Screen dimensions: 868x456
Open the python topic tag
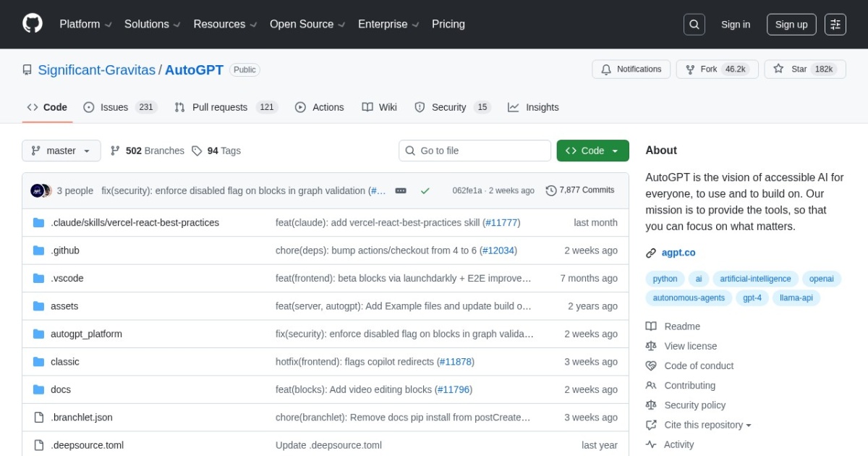tap(664, 278)
